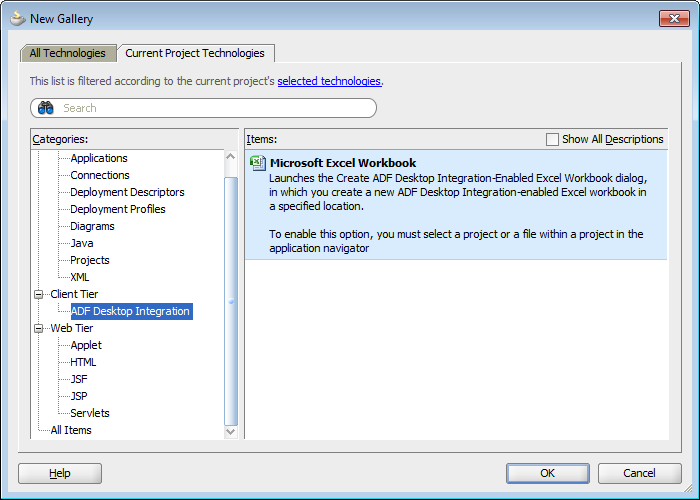This screenshot has width=700, height=500.
Task: Select ADF Desktop Integration category
Action: pyautogui.click(x=131, y=311)
